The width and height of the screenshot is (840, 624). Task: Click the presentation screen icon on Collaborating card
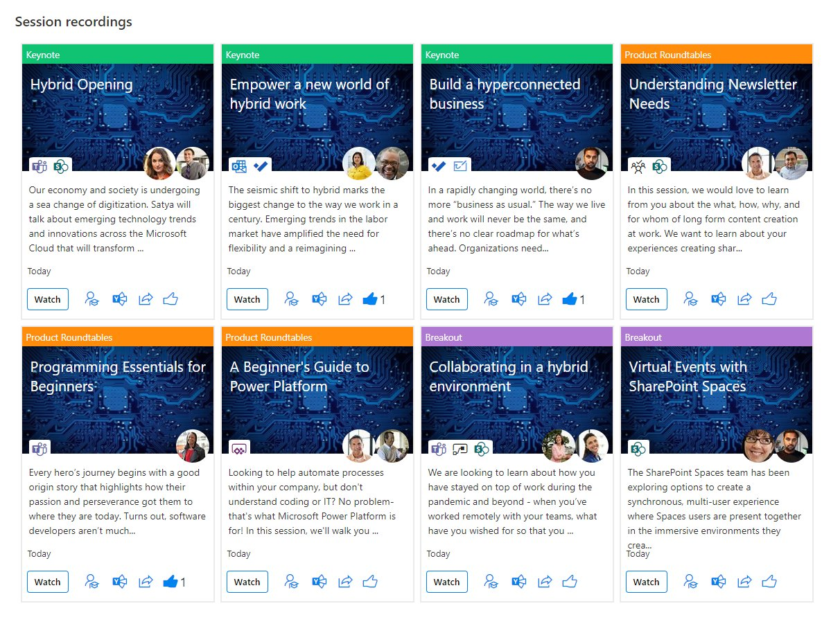(460, 449)
